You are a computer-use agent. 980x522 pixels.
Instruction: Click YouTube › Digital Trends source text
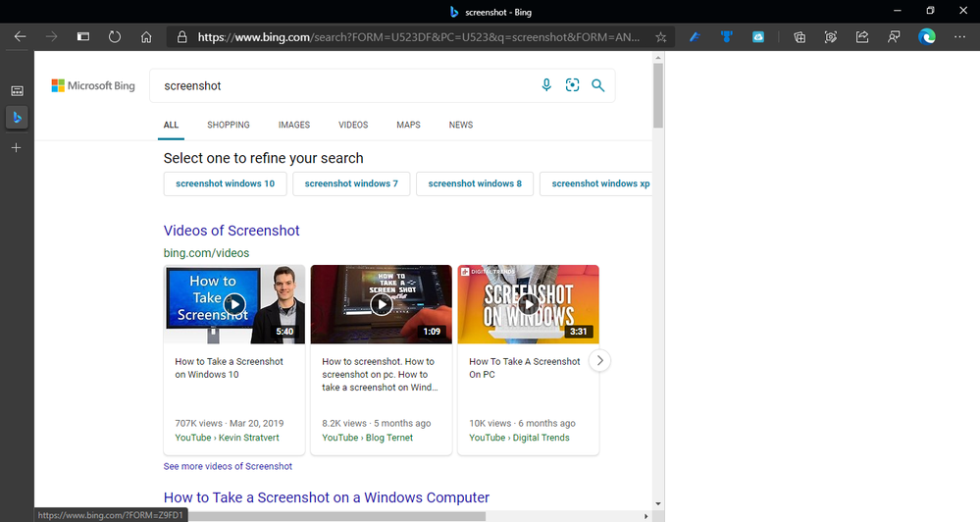(x=519, y=438)
